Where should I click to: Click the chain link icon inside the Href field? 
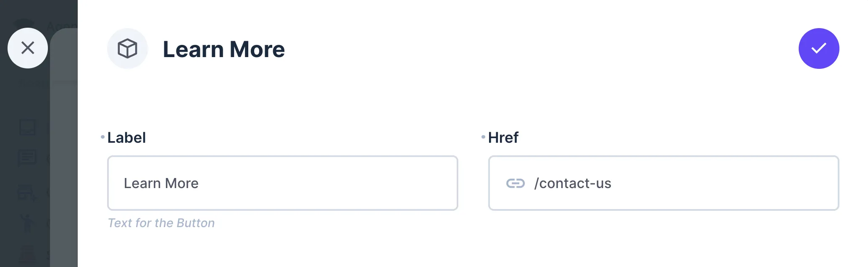coord(516,183)
